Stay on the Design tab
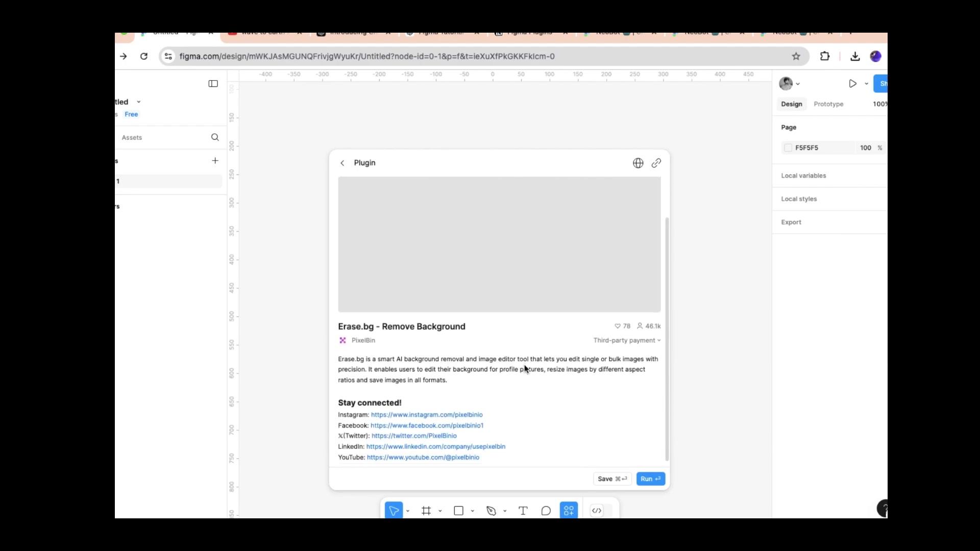The height and width of the screenshot is (551, 980). click(x=792, y=104)
